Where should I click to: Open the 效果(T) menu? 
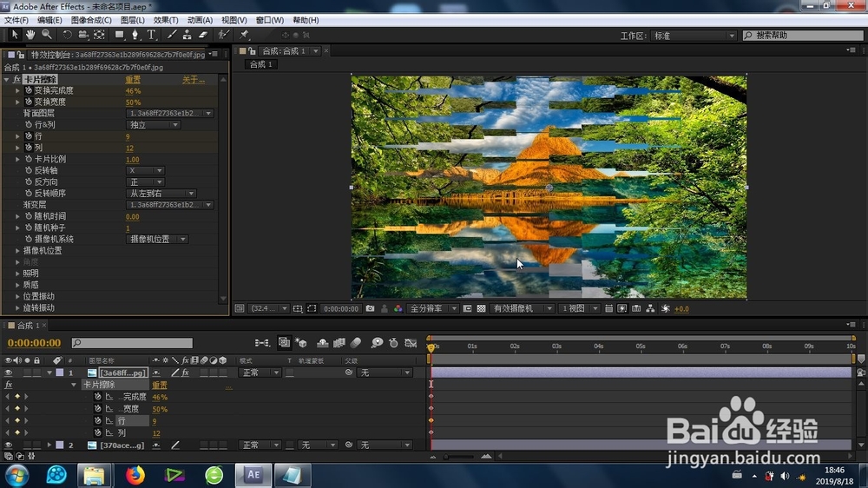166,20
